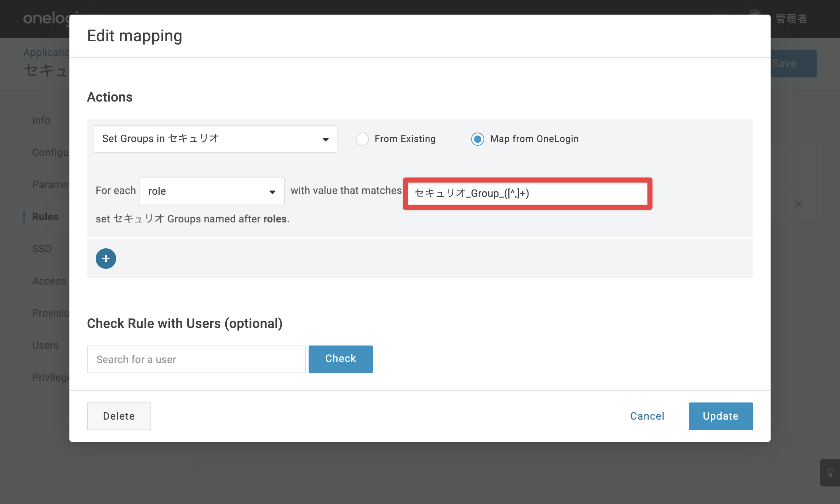
Task: Open the Set Groups action dropdown
Action: click(x=215, y=139)
